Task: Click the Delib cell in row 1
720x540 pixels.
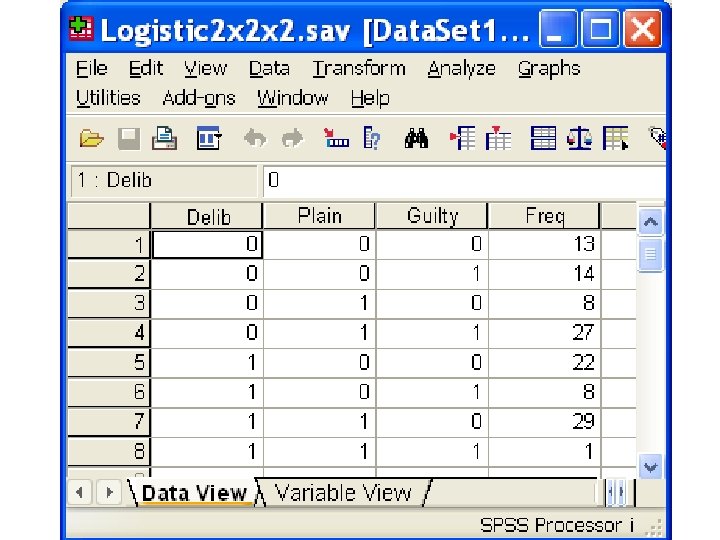Action: click(x=207, y=244)
